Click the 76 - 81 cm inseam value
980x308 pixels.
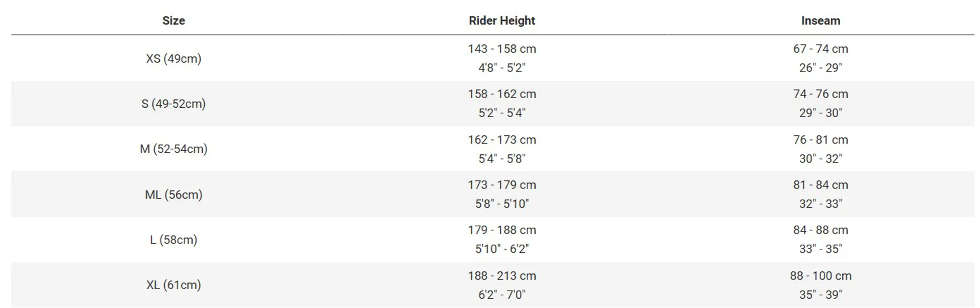point(820,140)
